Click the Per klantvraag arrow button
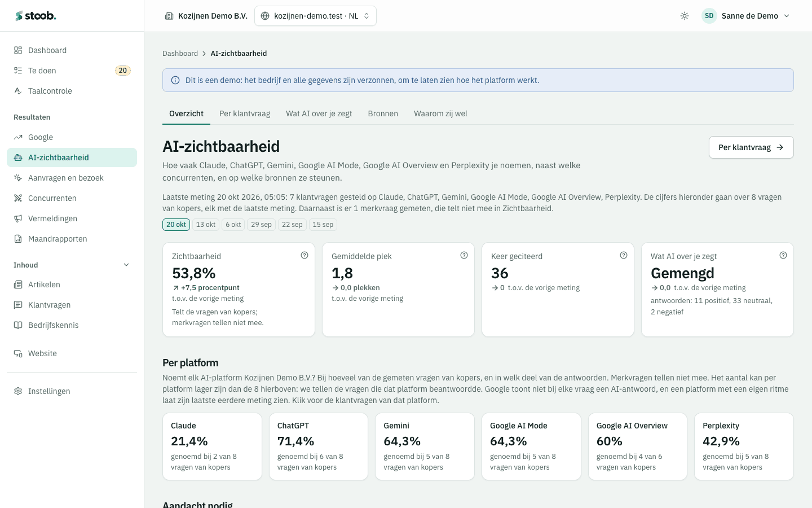Screen dimensions: 812x508 (751, 147)
